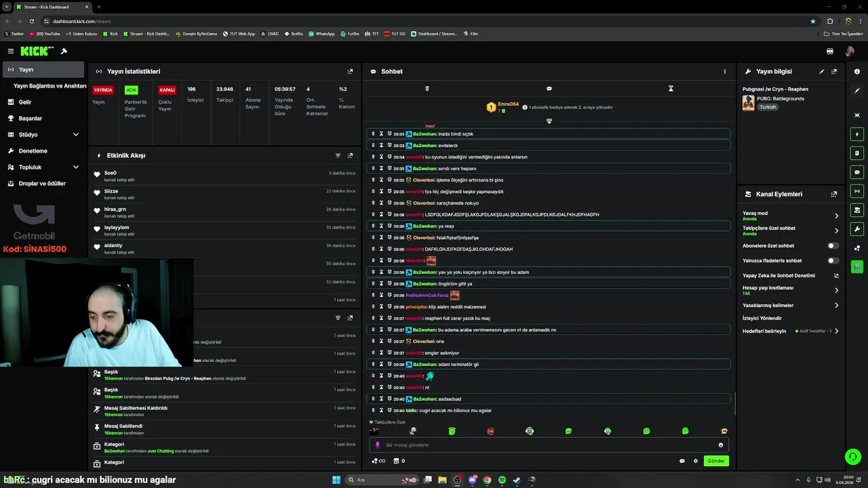The height and width of the screenshot is (488, 868).
Task: Click the shop icon with 0 below the message box
Action: (399, 461)
